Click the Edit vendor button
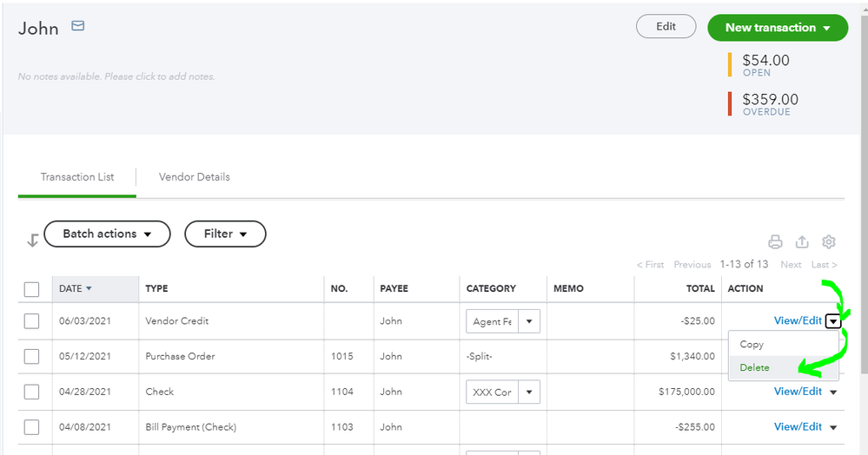The image size is (868, 455). click(x=666, y=27)
